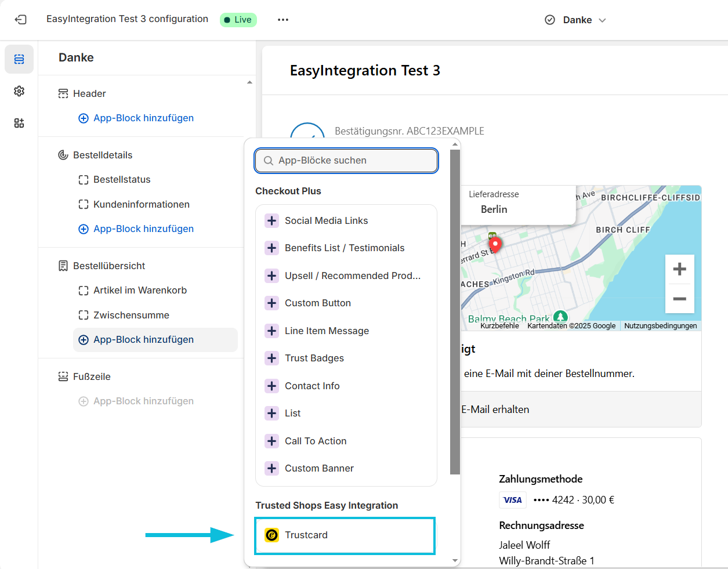Add the Custom Banner block
Screen dimensions: 728x569
[346, 468]
